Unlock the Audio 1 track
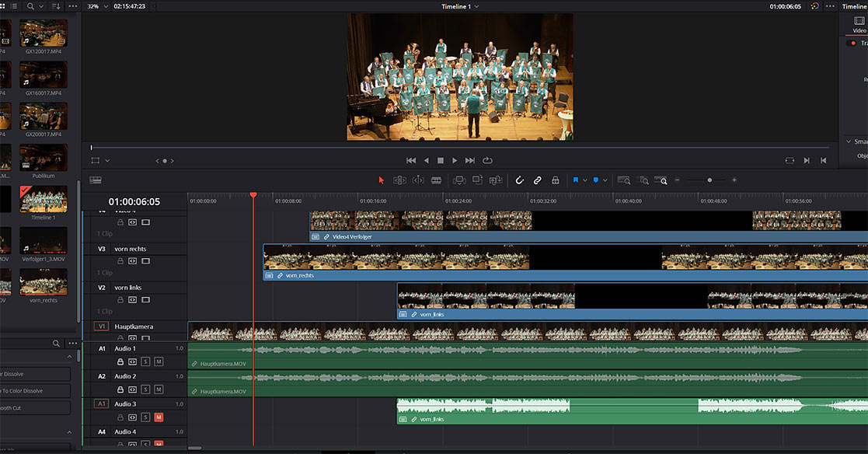 120,361
